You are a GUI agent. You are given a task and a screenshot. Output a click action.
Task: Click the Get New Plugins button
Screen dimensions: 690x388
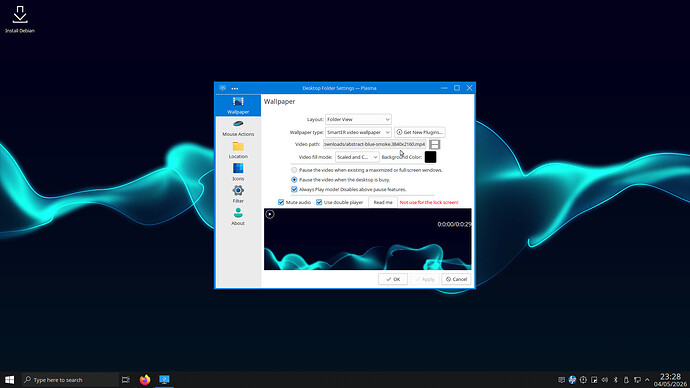point(419,132)
